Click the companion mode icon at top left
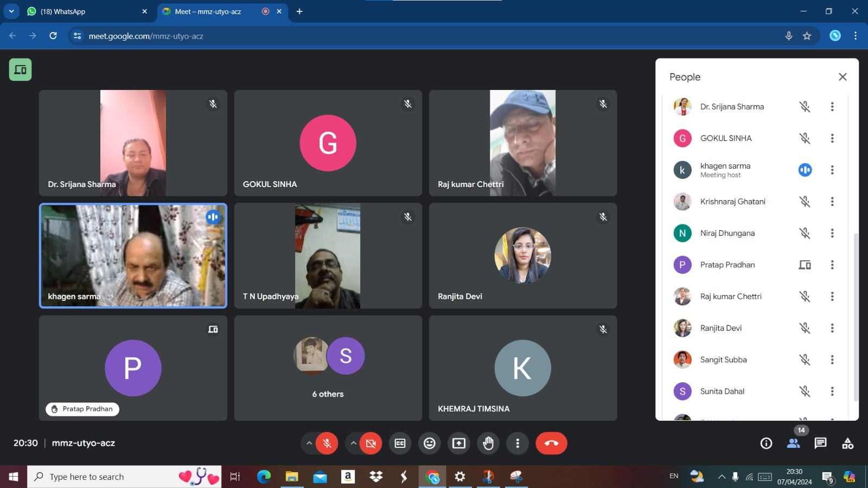The width and height of the screenshot is (868, 488). point(20,70)
